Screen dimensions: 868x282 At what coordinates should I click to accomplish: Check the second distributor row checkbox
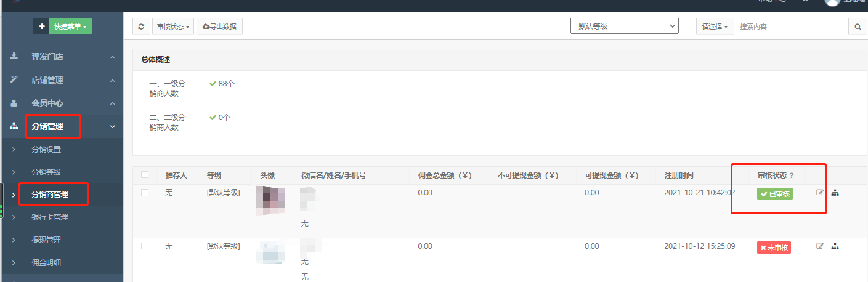pyautogui.click(x=145, y=246)
